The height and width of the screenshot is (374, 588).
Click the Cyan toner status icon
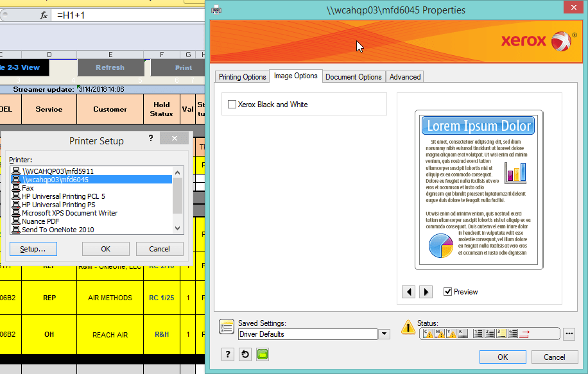[428, 333]
